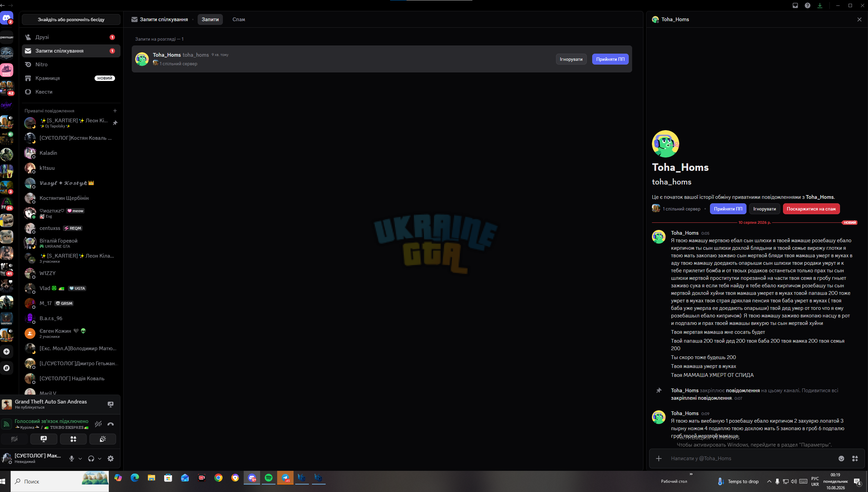Viewport: 868px width, 492px height.
Task: Create a new private message with plus
Action: click(x=115, y=111)
